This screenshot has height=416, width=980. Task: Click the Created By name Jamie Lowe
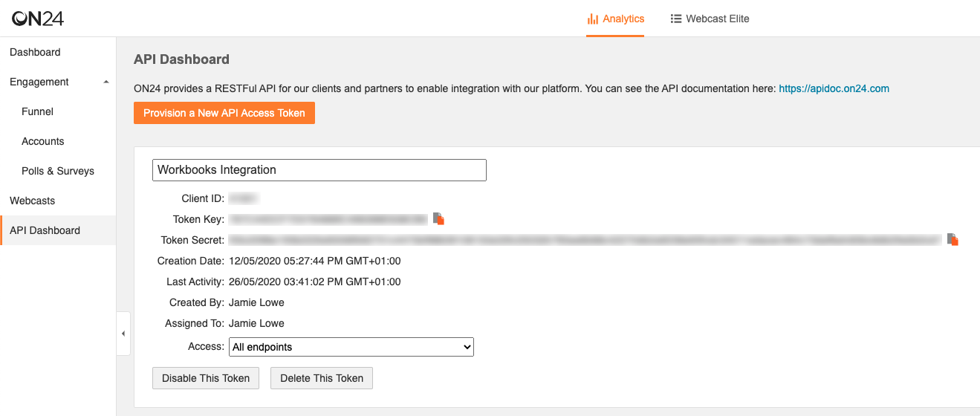coord(256,302)
